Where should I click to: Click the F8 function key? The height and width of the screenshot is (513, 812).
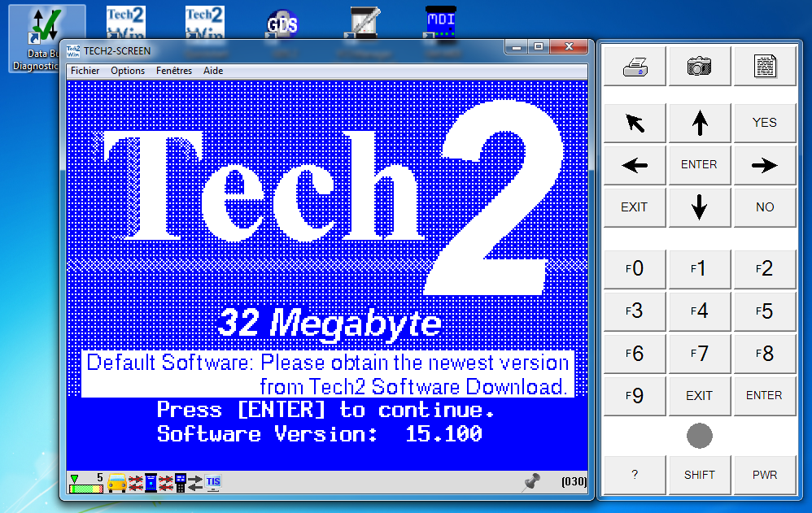click(x=765, y=354)
